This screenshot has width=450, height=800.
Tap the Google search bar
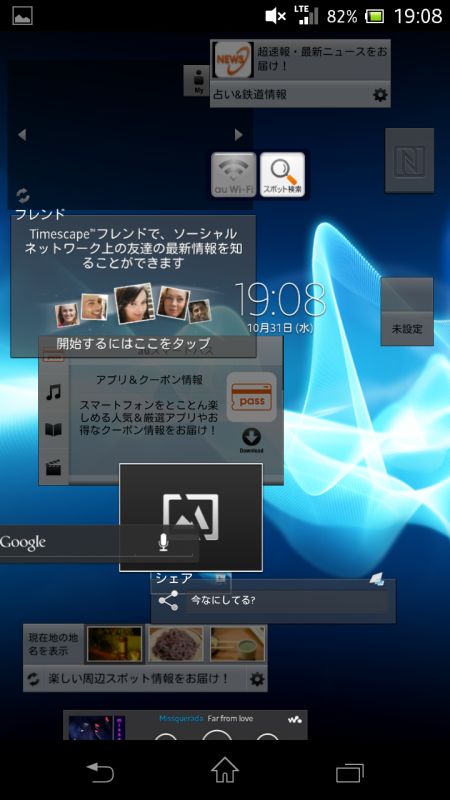pyautogui.click(x=97, y=544)
